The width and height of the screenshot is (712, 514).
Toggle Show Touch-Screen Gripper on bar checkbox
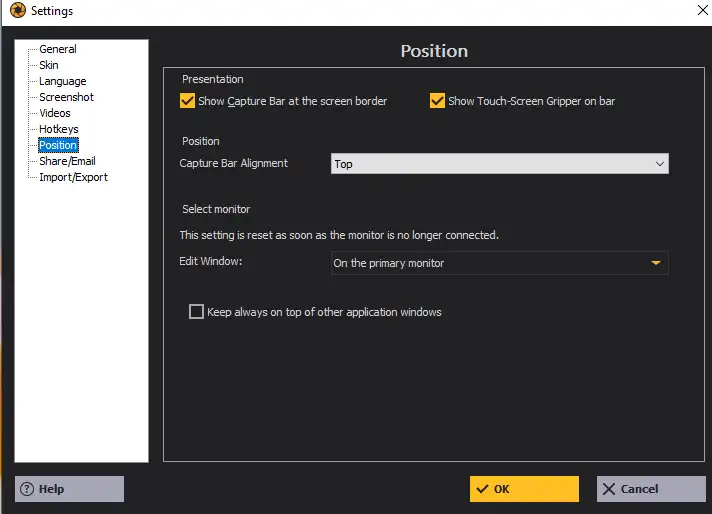pos(437,100)
